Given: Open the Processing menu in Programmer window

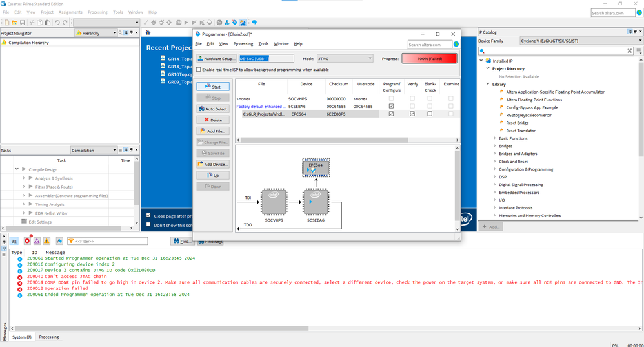Looking at the screenshot, I should click(x=243, y=44).
